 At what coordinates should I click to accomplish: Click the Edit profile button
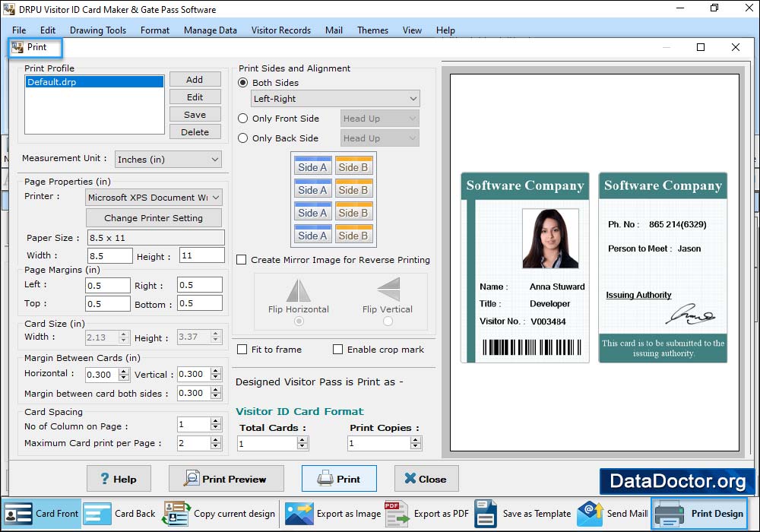[x=195, y=97]
